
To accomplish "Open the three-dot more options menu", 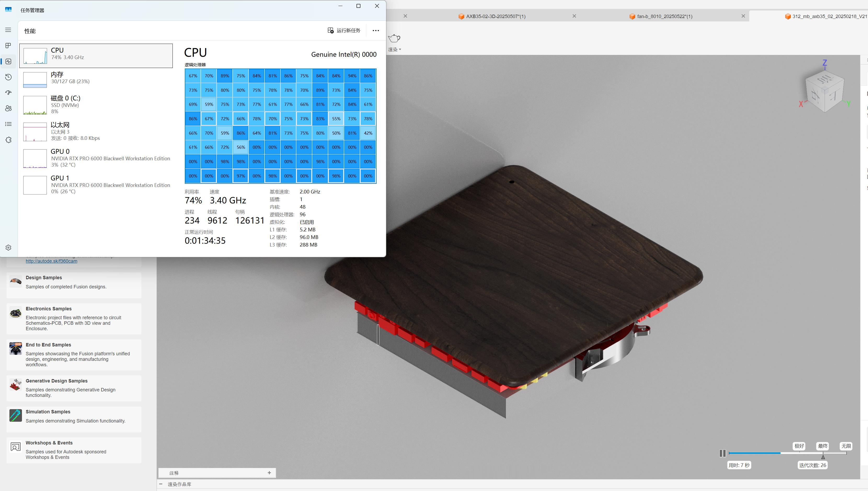I will [x=376, y=30].
